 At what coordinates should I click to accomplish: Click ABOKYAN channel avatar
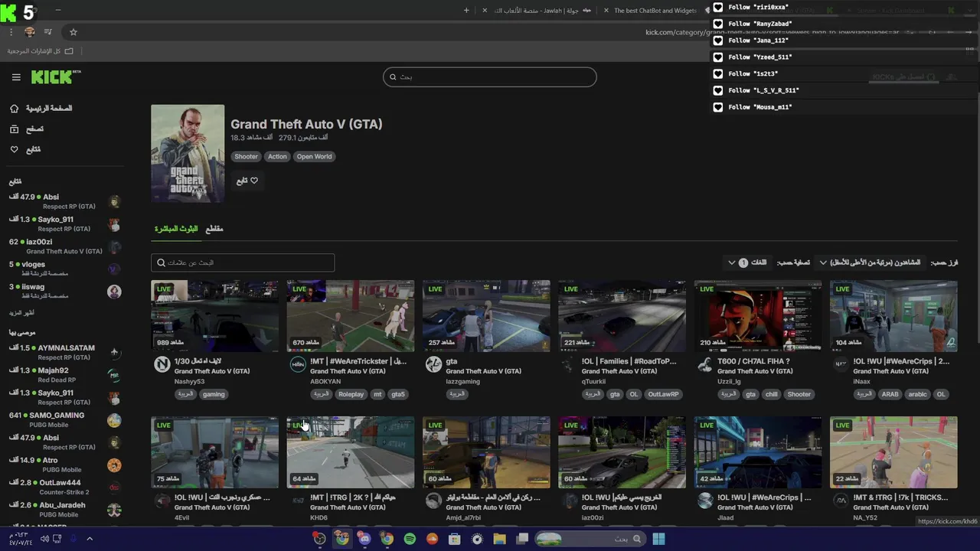tap(298, 365)
